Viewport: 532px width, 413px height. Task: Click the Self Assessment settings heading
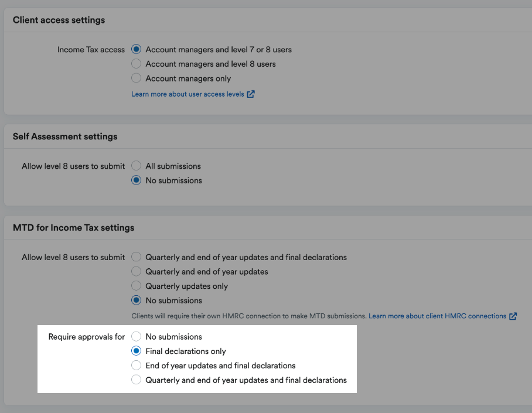(x=65, y=136)
